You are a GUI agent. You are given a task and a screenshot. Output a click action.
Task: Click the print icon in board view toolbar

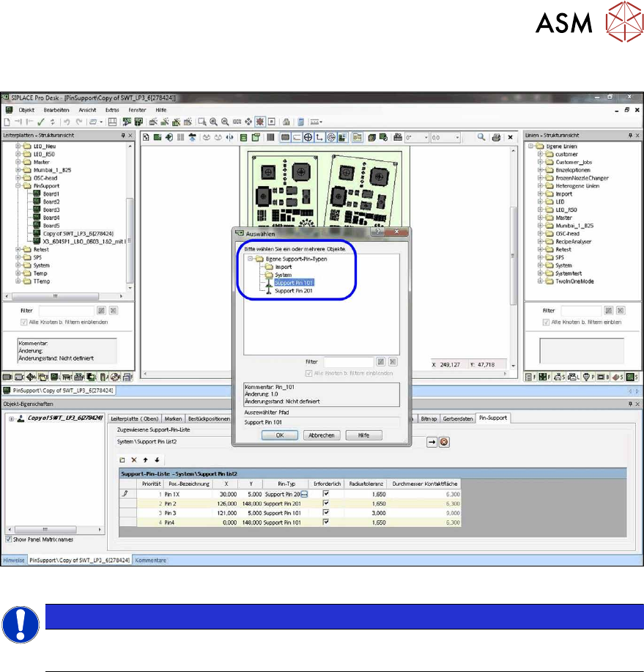pyautogui.click(x=496, y=138)
